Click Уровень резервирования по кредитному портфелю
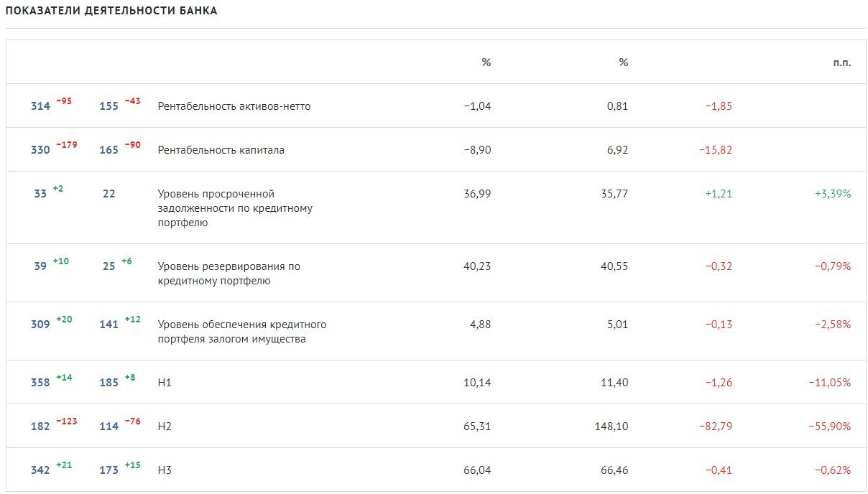This screenshot has height=494, width=868. click(229, 274)
